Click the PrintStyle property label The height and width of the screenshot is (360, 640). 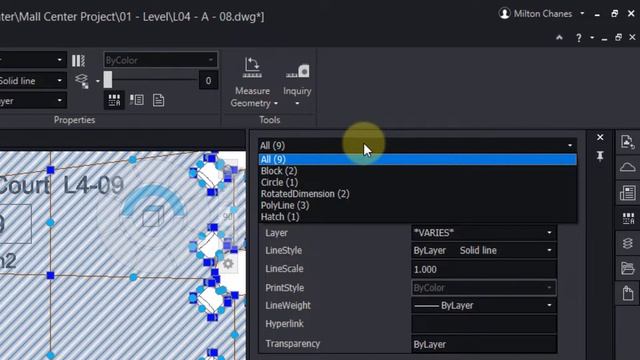[x=284, y=288]
